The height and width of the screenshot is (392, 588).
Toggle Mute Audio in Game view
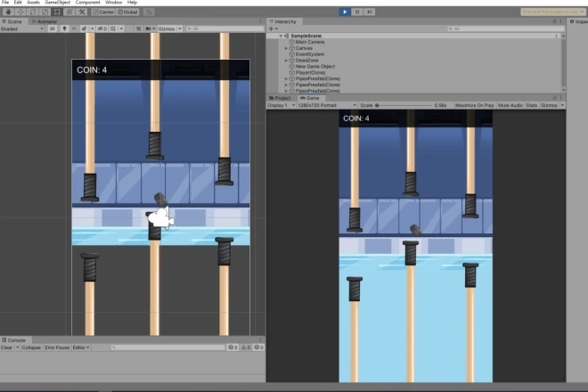[x=510, y=105]
